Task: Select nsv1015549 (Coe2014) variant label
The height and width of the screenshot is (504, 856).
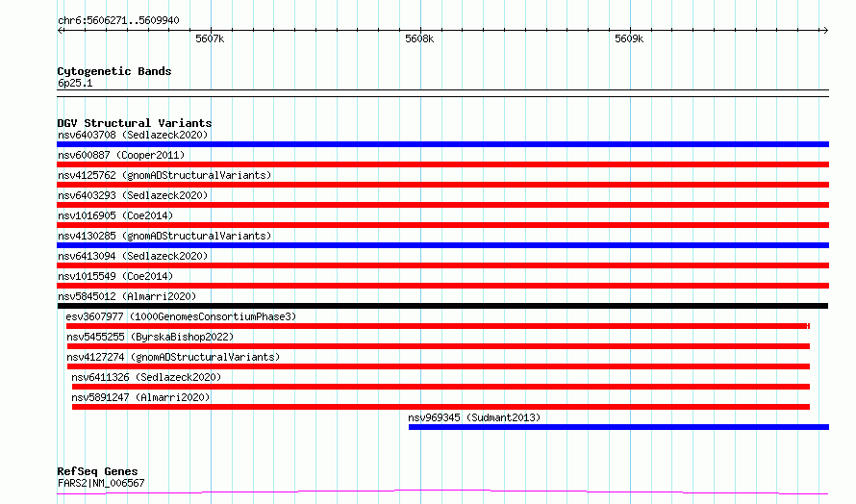Action: (x=115, y=276)
